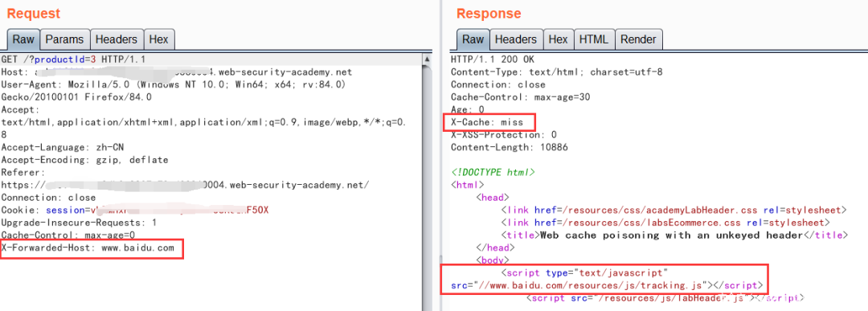
Task: Click the Host header line in request
Action: [x=177, y=72]
